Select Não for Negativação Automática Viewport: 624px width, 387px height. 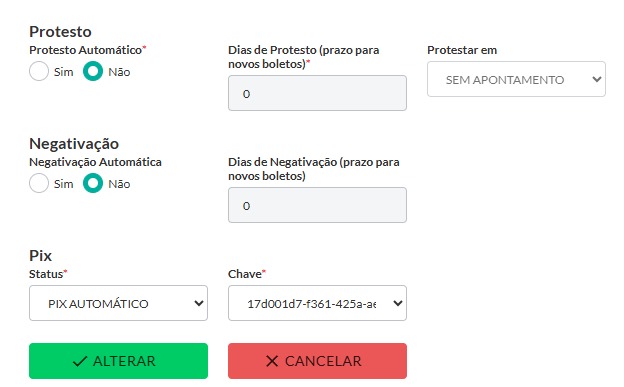point(93,183)
